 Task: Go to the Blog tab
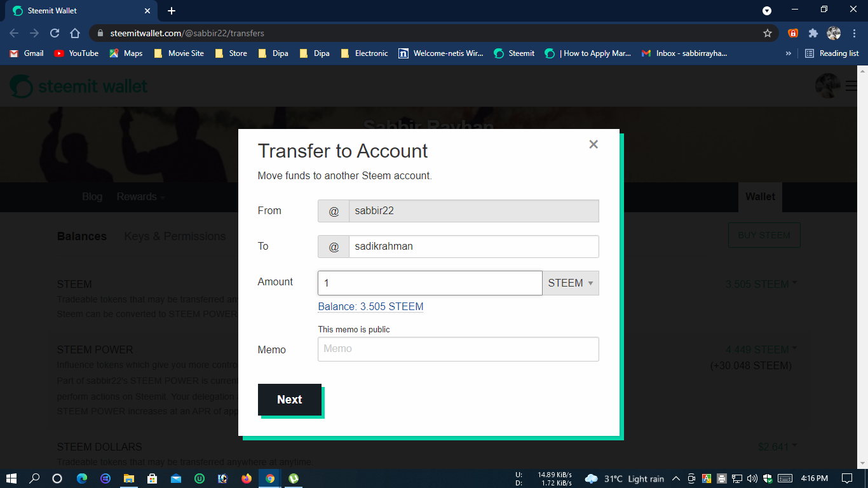pyautogui.click(x=92, y=197)
